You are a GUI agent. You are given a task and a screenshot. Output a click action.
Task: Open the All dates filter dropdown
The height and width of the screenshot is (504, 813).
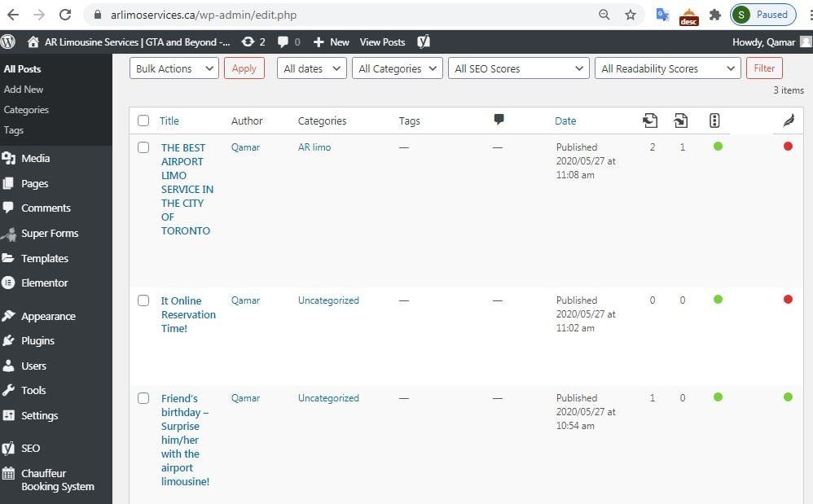click(310, 68)
